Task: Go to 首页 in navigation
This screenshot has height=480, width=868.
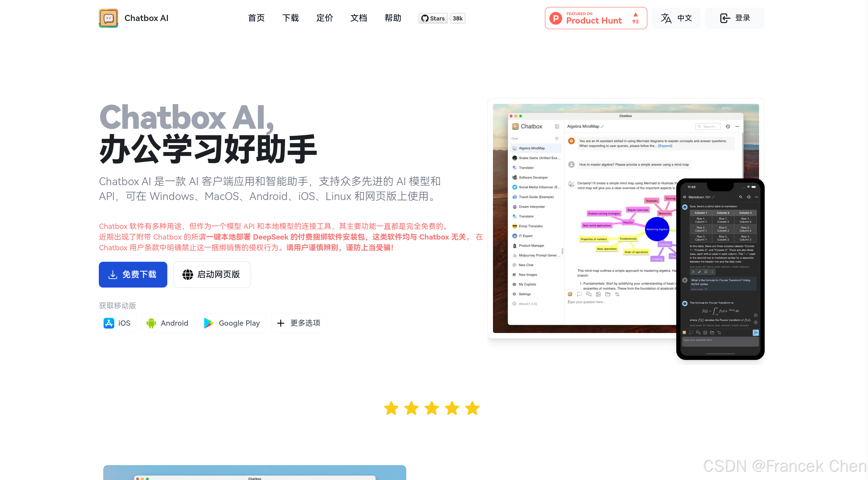Action: click(256, 18)
